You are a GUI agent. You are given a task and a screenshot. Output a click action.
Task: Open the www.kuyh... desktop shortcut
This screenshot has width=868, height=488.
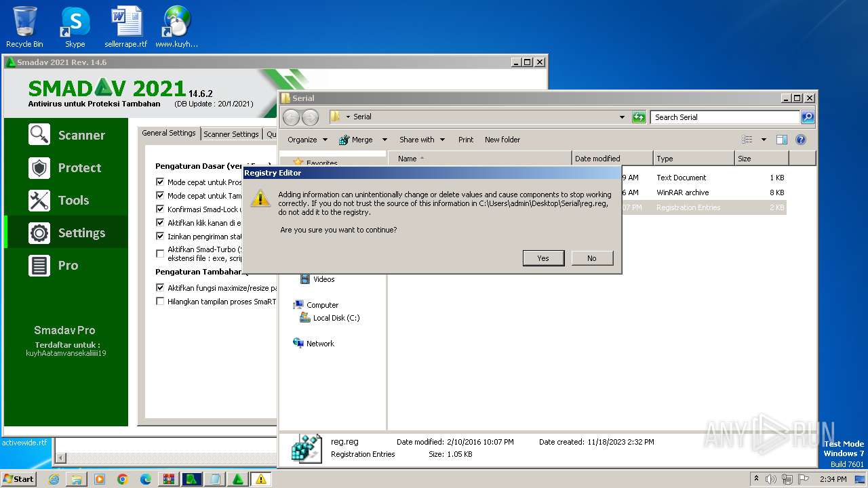tap(176, 27)
